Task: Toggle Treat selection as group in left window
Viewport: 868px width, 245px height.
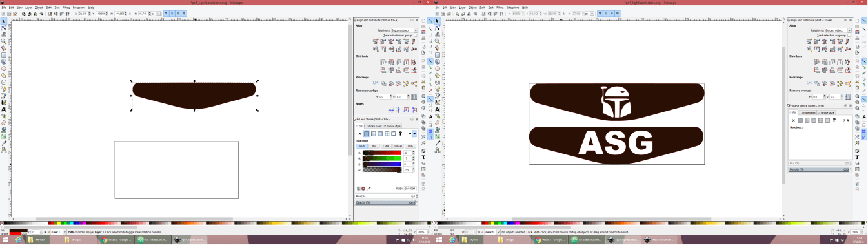Action: coord(416,35)
